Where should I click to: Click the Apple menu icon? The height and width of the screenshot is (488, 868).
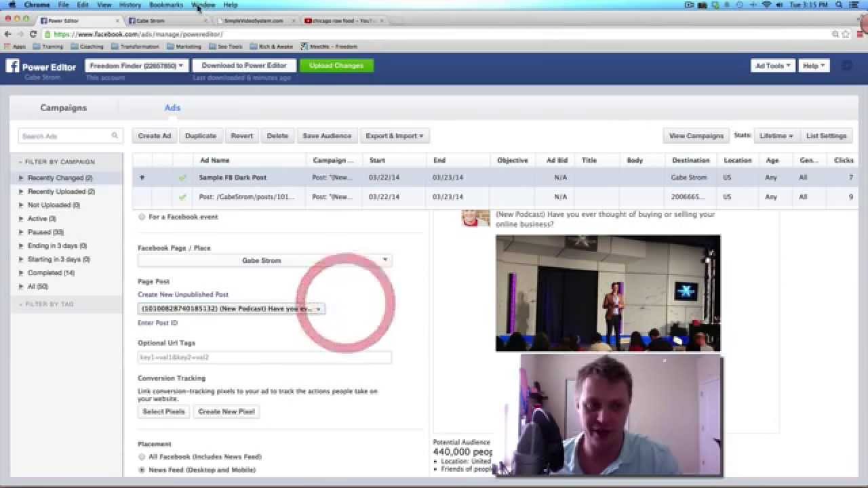tap(12, 5)
